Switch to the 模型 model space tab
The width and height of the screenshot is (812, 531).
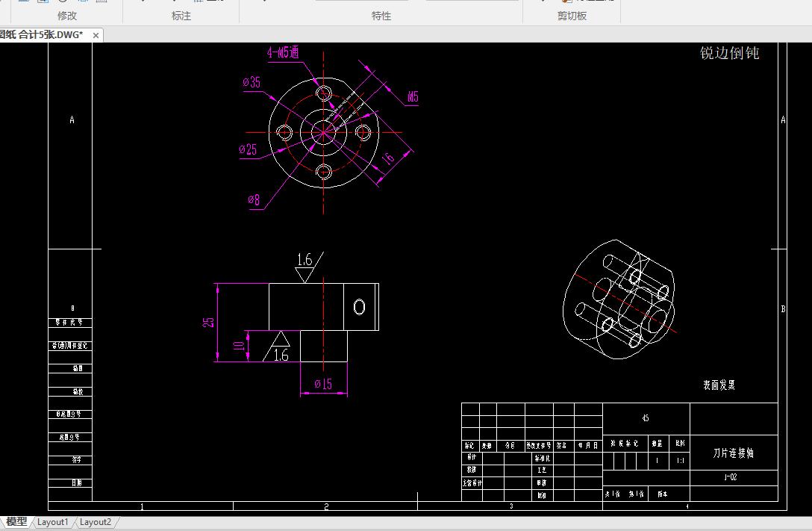[x=16, y=522]
